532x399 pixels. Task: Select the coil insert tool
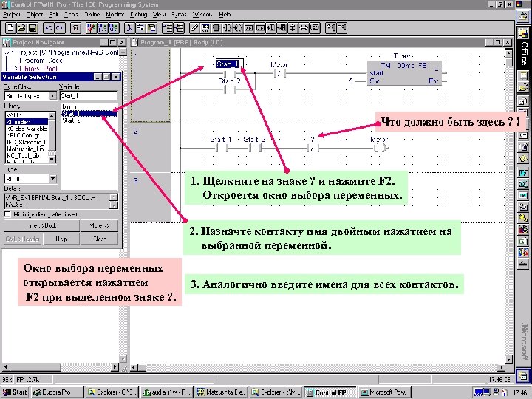pos(238,28)
